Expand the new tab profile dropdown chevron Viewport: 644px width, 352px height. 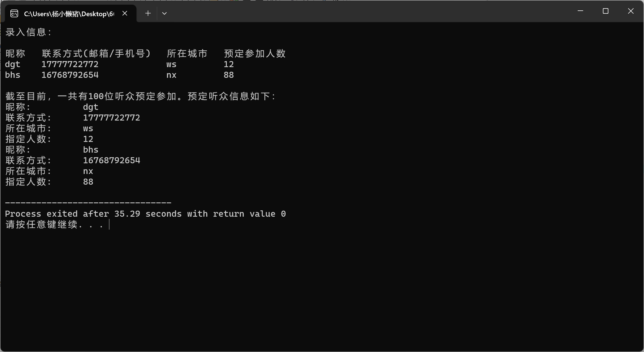[164, 13]
